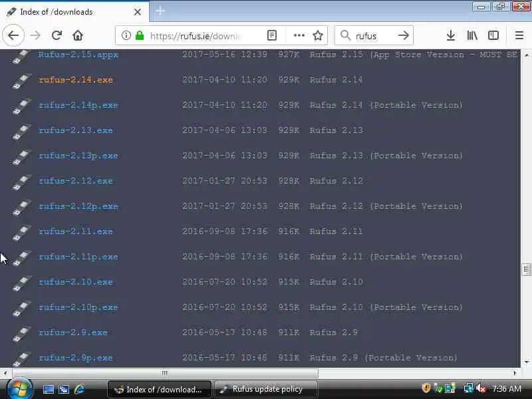Reload the current page

pos(57,35)
